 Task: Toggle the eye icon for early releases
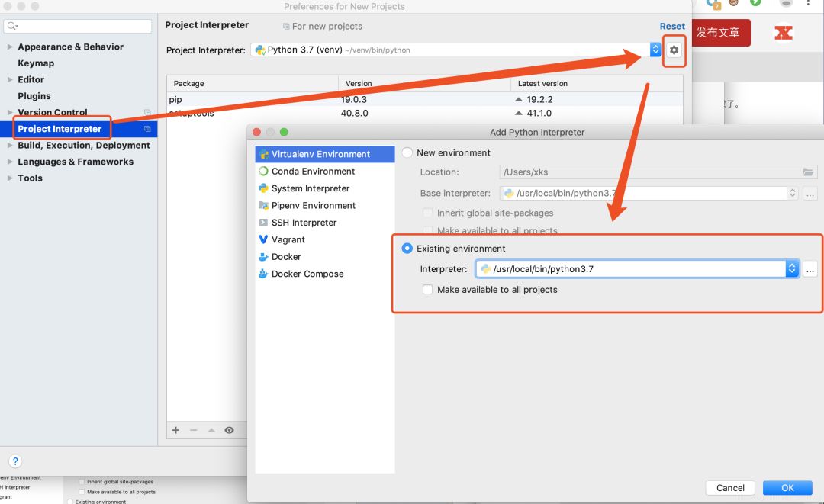(x=229, y=430)
